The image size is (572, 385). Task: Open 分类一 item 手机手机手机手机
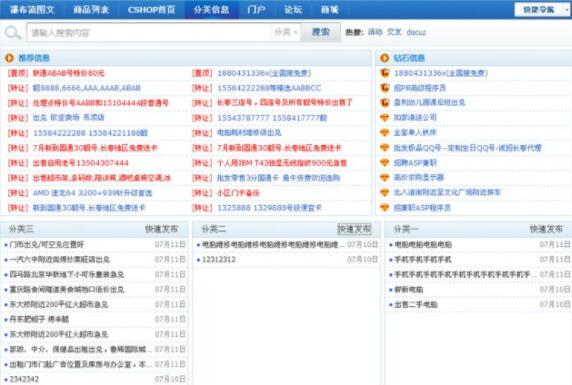pyautogui.click(x=423, y=259)
